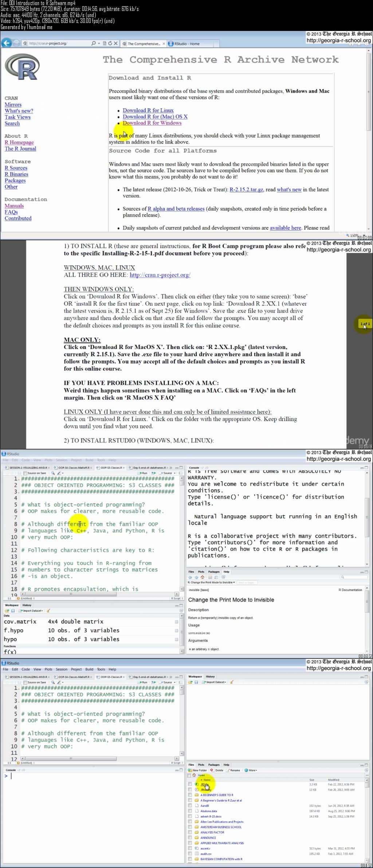Screen dimensions: 373x868
Task: Click the refresh icon in browser address bar
Action: pos(110,43)
